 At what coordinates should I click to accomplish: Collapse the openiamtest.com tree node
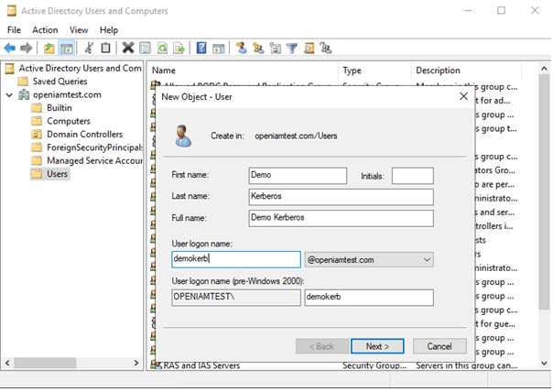coord(9,94)
